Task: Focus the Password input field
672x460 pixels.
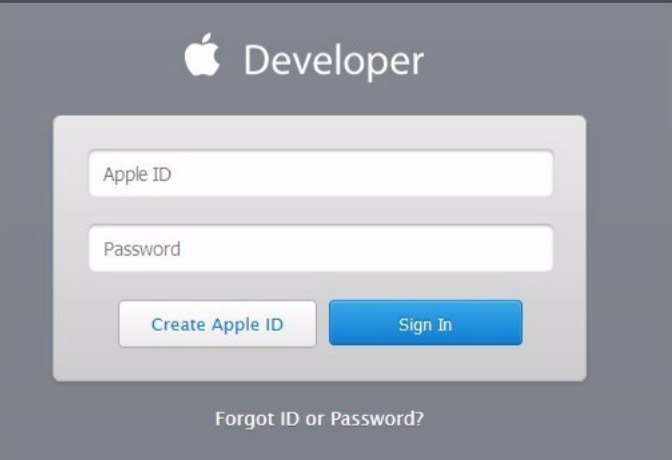Action: (x=321, y=248)
